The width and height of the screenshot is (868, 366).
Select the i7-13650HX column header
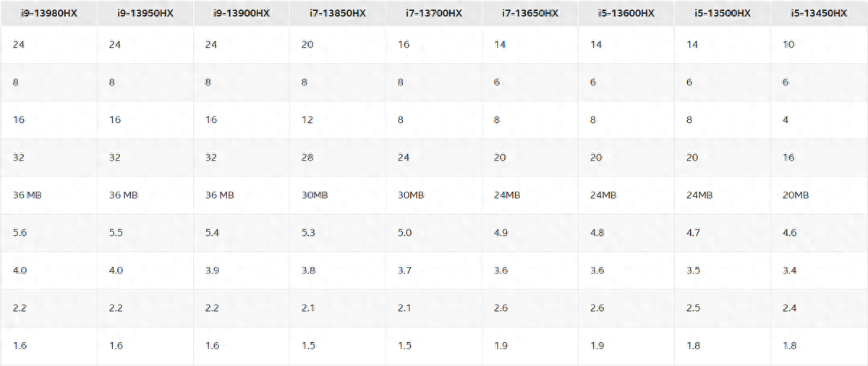pyautogui.click(x=530, y=14)
